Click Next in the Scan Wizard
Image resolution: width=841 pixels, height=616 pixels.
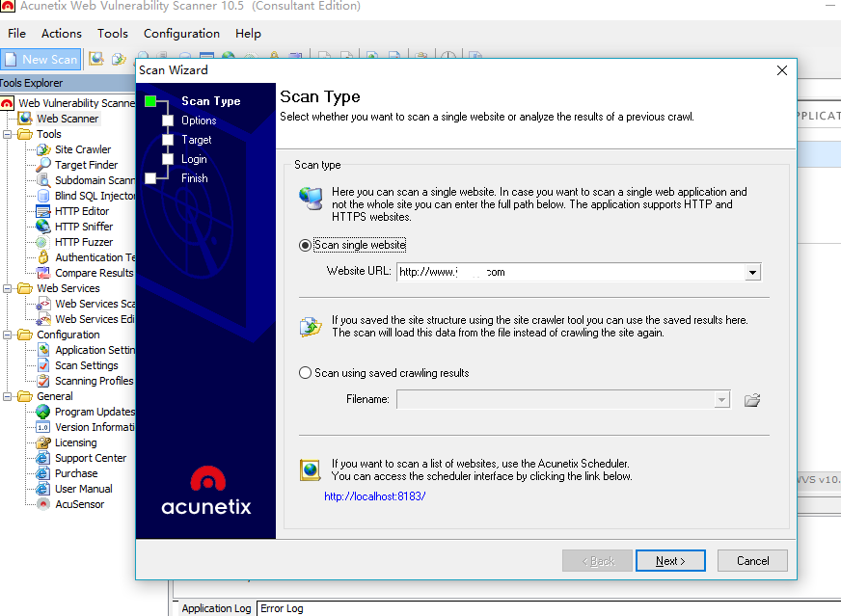(x=670, y=561)
